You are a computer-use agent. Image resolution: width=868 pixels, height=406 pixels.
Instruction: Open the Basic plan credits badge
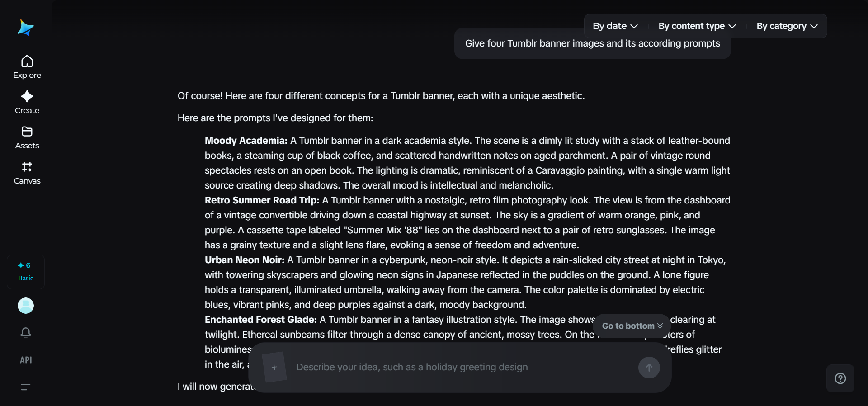point(26,272)
